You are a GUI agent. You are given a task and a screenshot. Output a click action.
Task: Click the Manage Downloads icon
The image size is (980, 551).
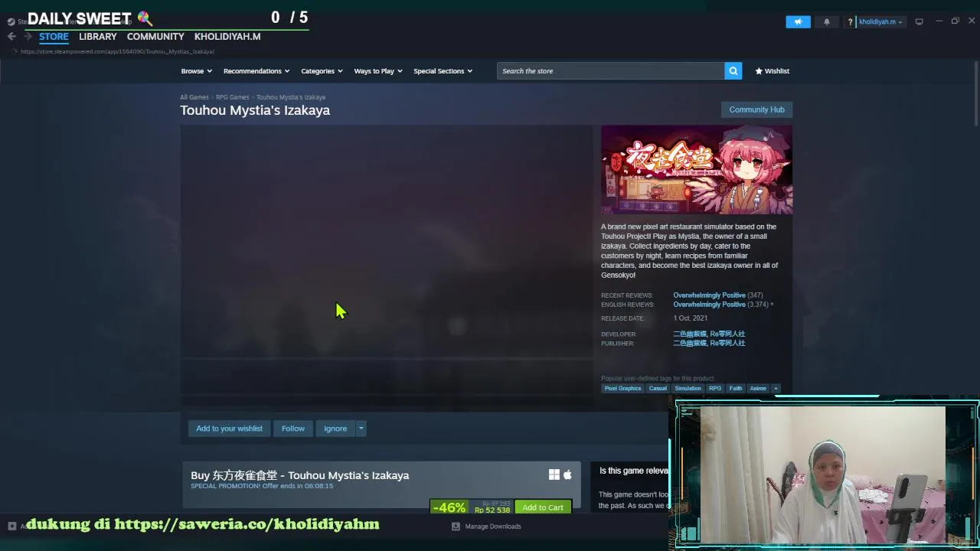[x=456, y=527]
